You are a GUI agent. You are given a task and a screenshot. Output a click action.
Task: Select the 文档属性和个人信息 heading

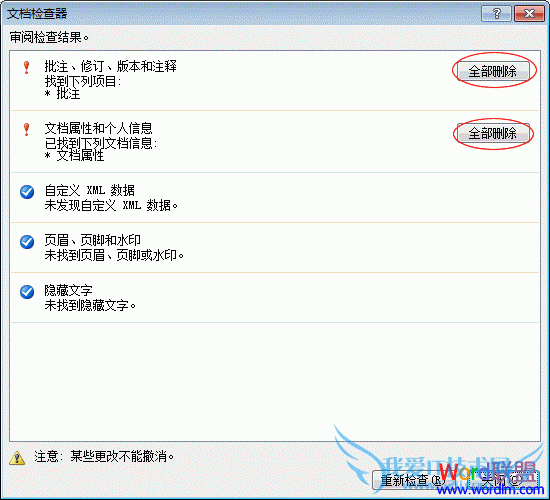pos(99,128)
